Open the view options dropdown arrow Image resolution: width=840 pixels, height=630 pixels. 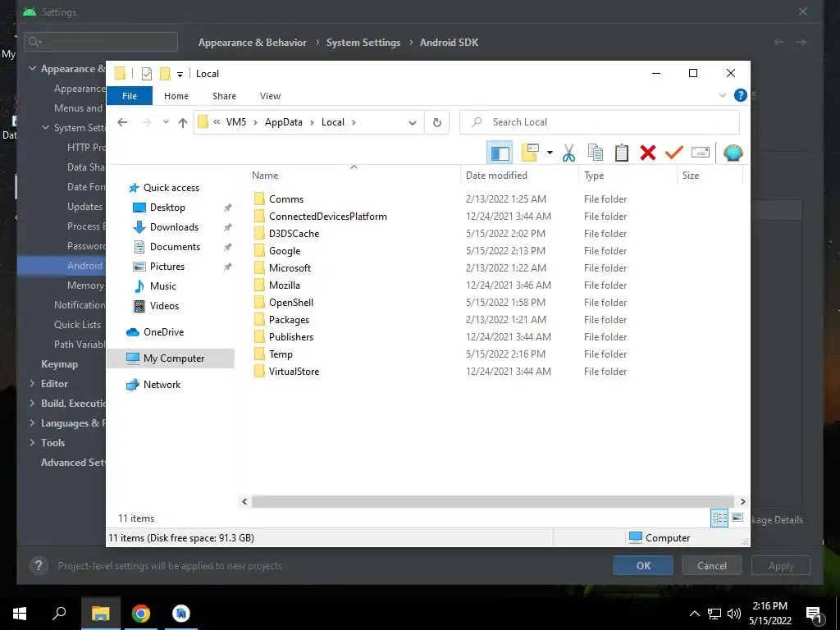click(550, 153)
